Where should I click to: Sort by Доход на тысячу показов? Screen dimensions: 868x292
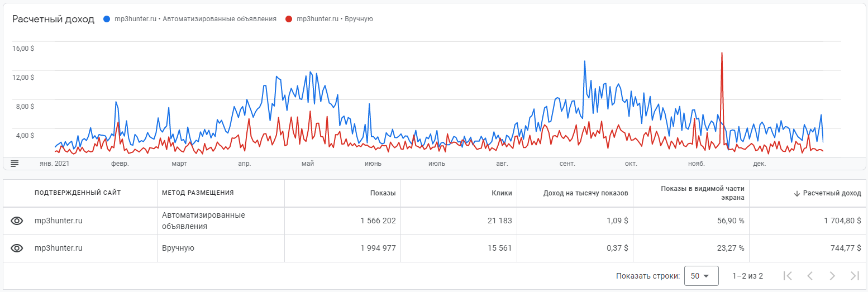pos(585,193)
